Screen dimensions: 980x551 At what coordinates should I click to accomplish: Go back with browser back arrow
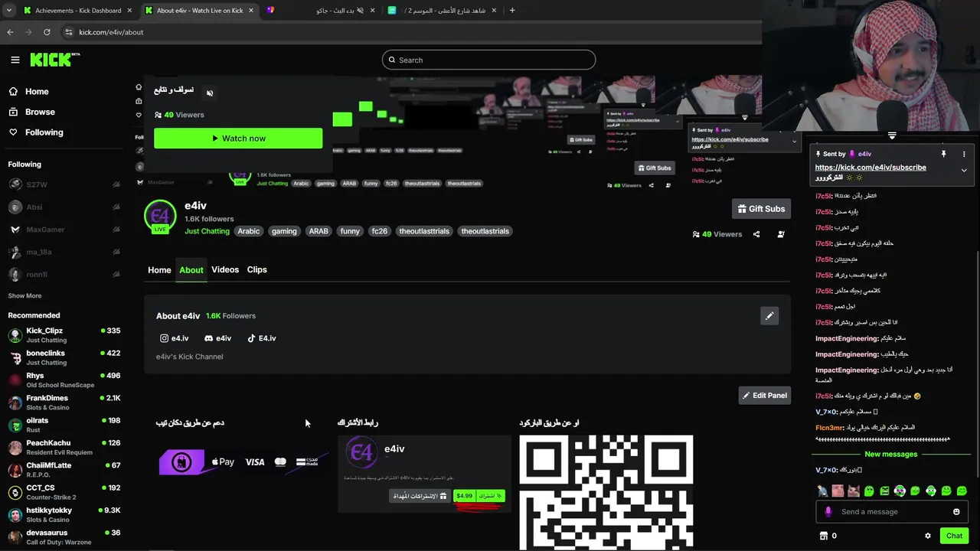pyautogui.click(x=10, y=32)
